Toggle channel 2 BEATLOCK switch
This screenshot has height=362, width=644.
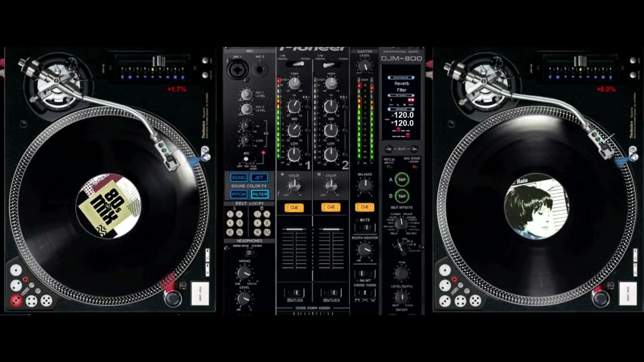(x=332, y=293)
